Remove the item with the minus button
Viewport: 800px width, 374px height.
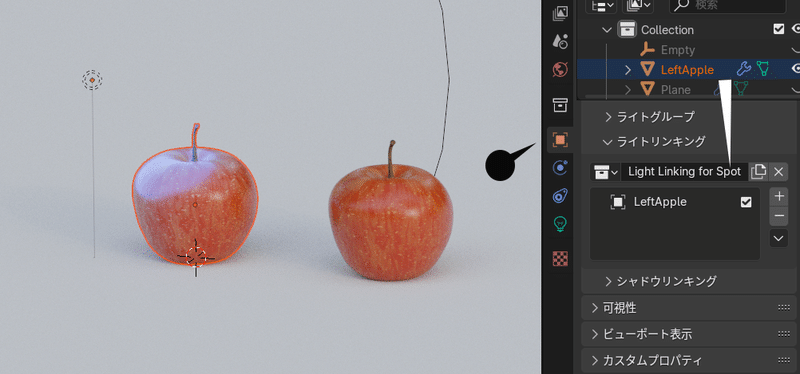tap(779, 215)
